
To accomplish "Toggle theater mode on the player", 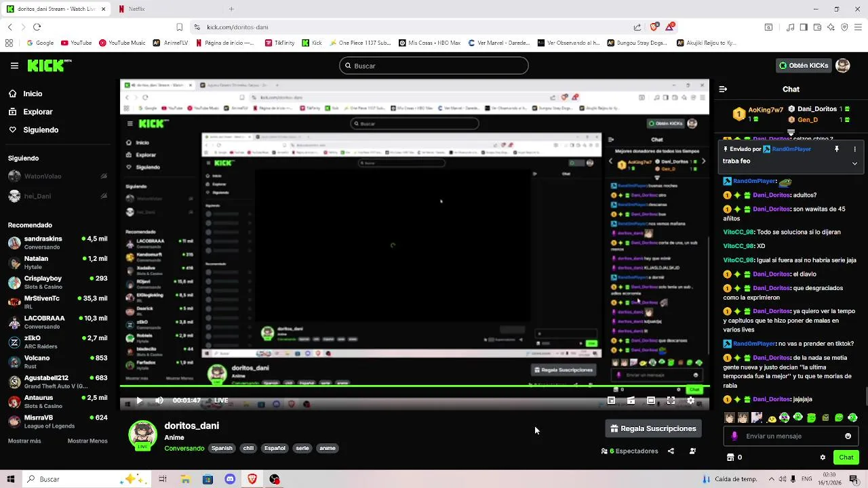I will pyautogui.click(x=650, y=401).
